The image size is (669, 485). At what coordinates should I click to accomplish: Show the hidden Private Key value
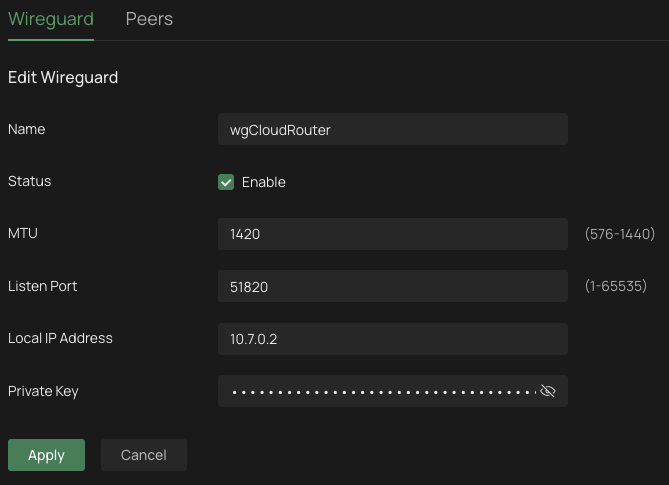click(x=547, y=391)
